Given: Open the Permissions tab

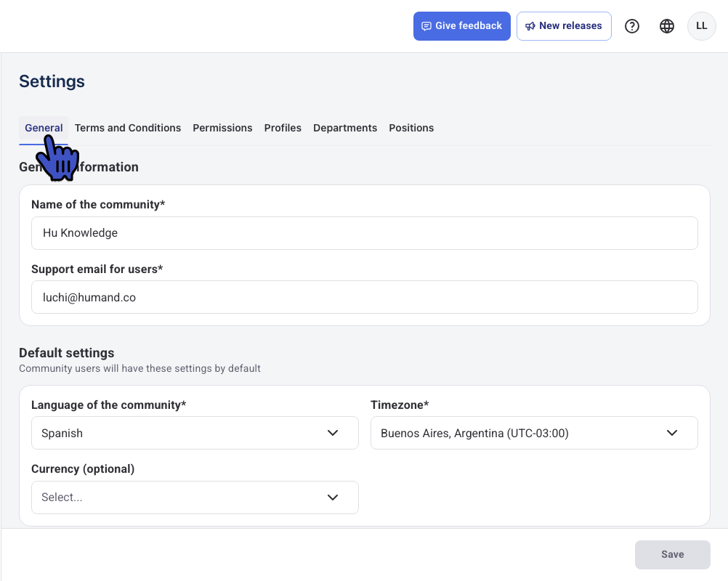Looking at the screenshot, I should coord(222,128).
